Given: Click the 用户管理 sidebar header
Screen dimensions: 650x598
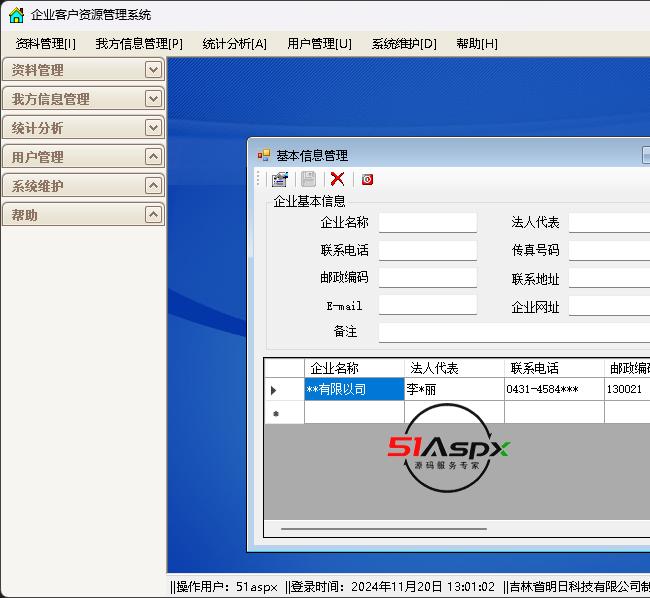Looking at the screenshot, I should coord(83,157).
